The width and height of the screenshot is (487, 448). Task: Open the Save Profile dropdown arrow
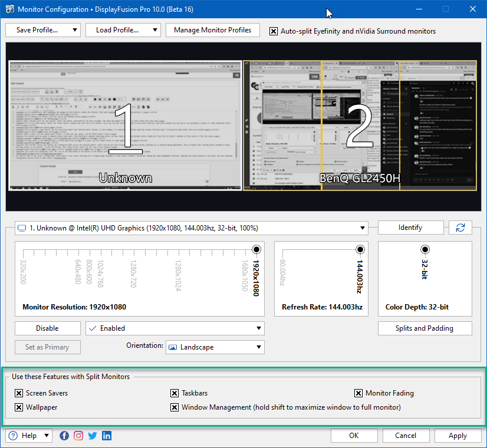75,30
